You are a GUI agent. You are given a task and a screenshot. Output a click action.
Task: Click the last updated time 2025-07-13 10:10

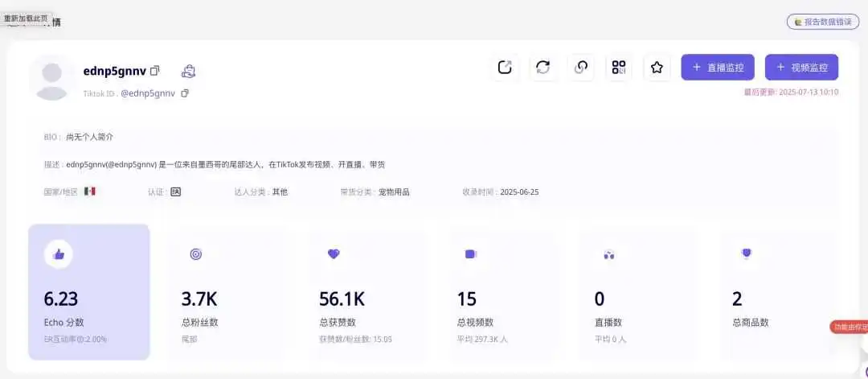[x=809, y=92]
